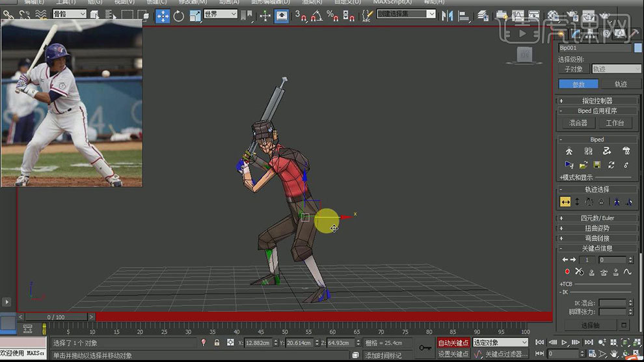Expand the 扭曲姿势 rollout
The height and width of the screenshot is (362, 644).
point(597,228)
